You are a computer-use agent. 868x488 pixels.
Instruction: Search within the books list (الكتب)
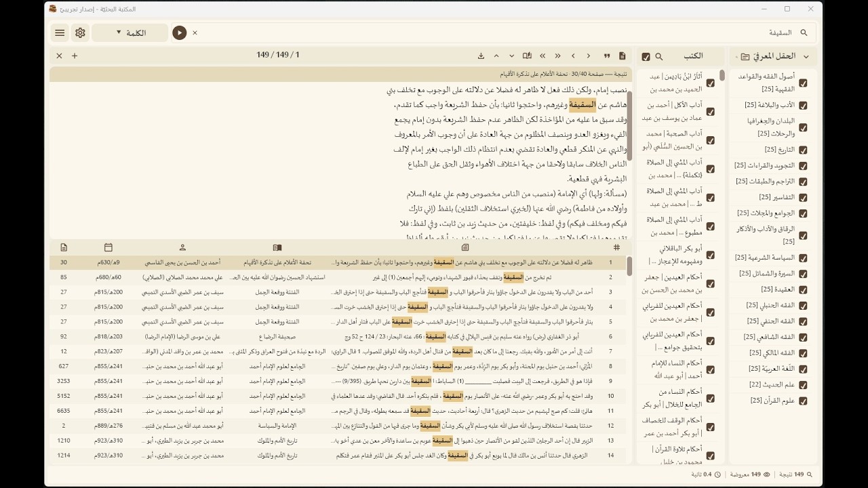[659, 57]
